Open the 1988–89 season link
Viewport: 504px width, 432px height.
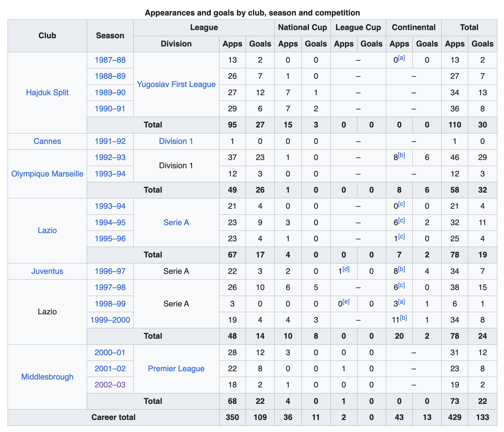[110, 76]
